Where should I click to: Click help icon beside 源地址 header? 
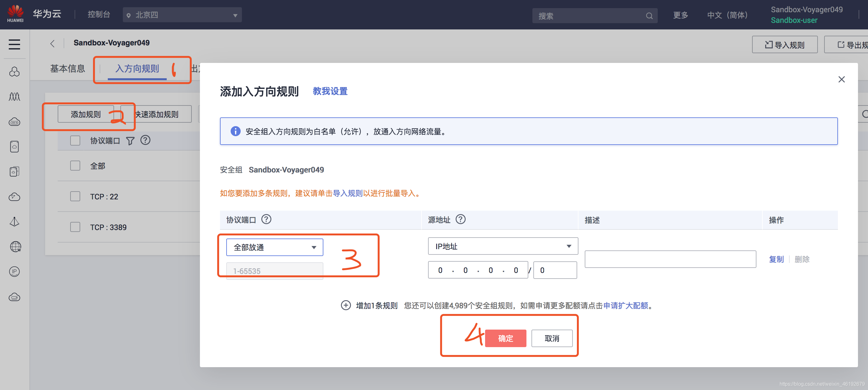460,219
